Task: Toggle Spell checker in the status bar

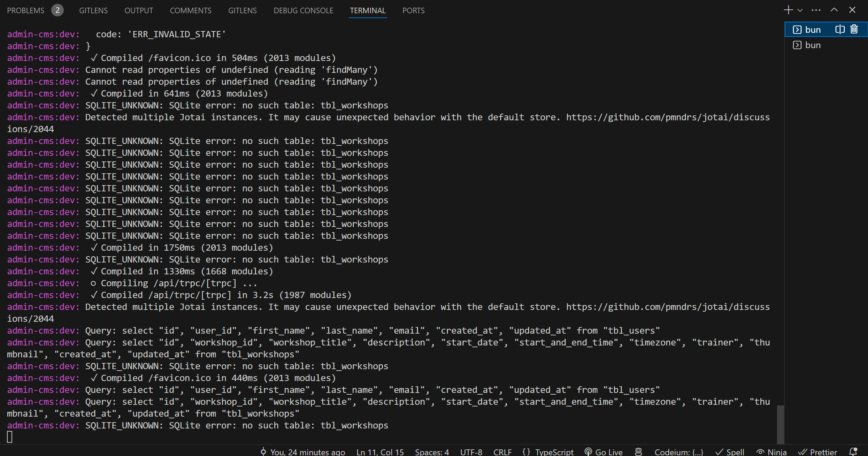Action: pos(730,452)
